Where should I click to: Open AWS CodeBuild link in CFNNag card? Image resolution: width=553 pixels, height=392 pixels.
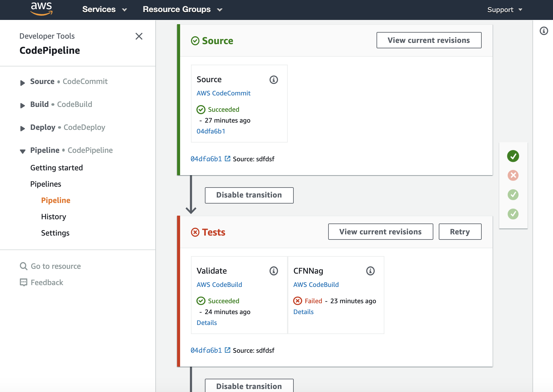[316, 285]
